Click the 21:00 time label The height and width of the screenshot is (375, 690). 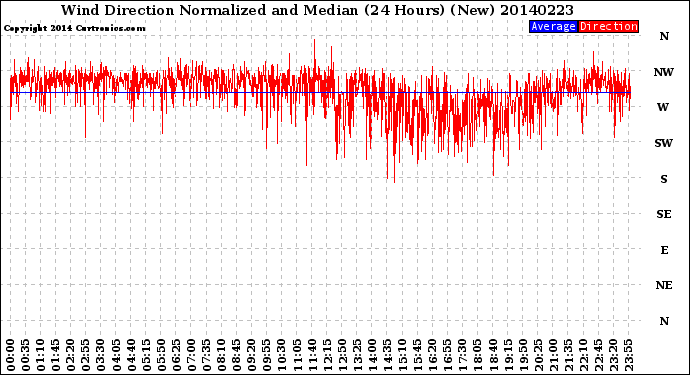pos(553,355)
